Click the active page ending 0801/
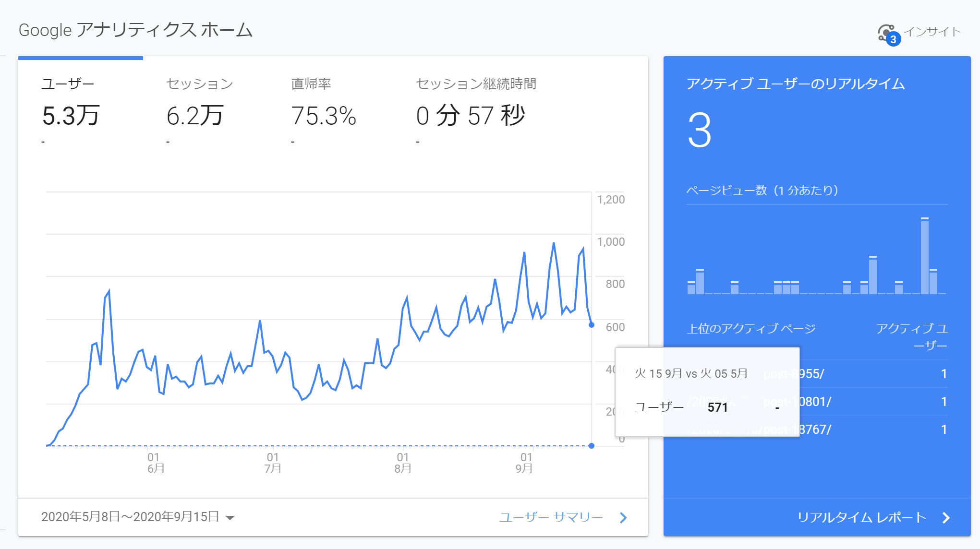This screenshot has width=980, height=549. point(815,402)
